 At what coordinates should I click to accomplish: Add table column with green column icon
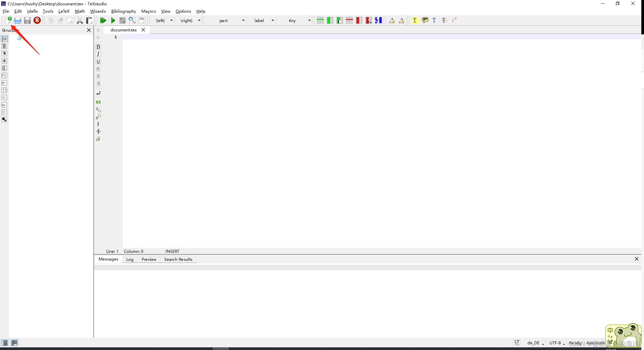330,20
